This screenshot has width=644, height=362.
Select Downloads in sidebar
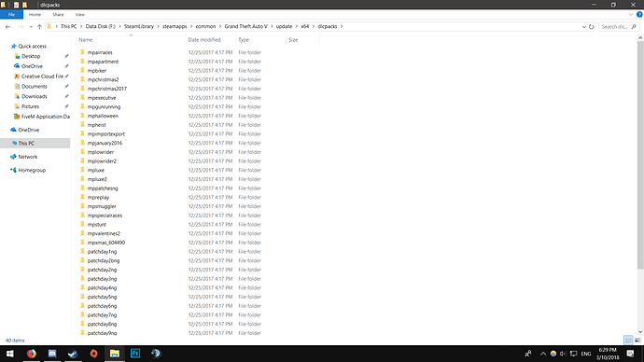pos(35,96)
